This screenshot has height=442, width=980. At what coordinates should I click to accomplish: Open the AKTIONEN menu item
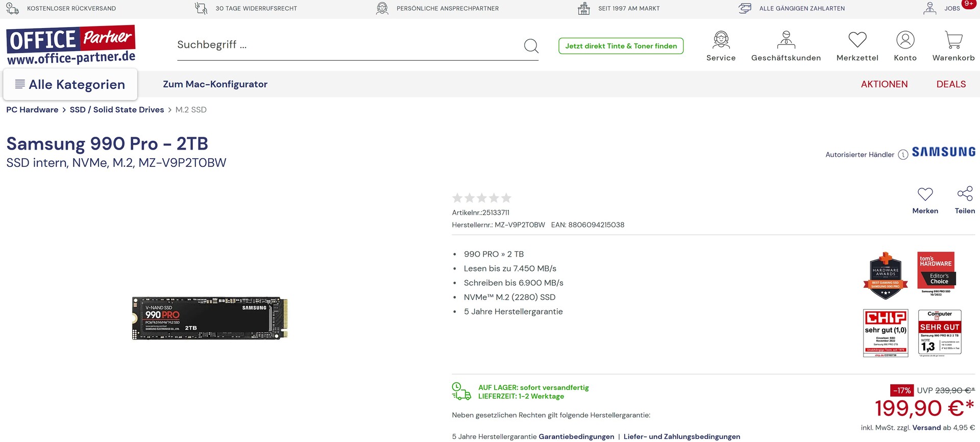(x=884, y=84)
